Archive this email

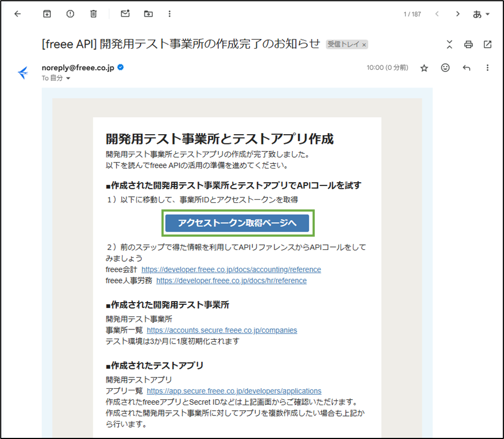pyautogui.click(x=47, y=14)
